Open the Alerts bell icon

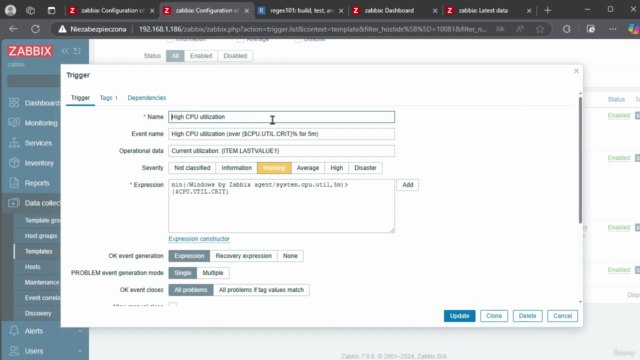click(x=14, y=331)
